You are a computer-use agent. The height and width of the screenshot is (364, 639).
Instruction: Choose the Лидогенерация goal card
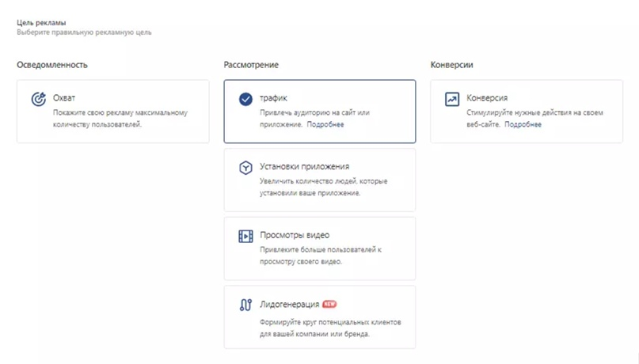320,317
